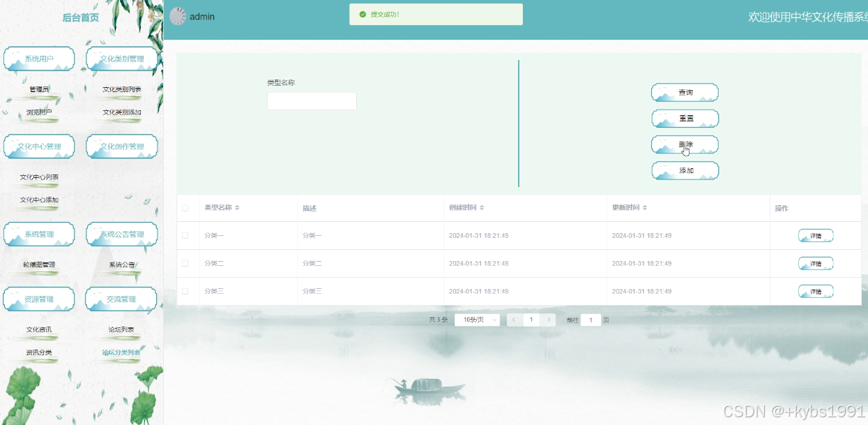Click the next-page arrow in pagination
Image resolution: width=868 pixels, height=425 pixels.
click(x=548, y=319)
